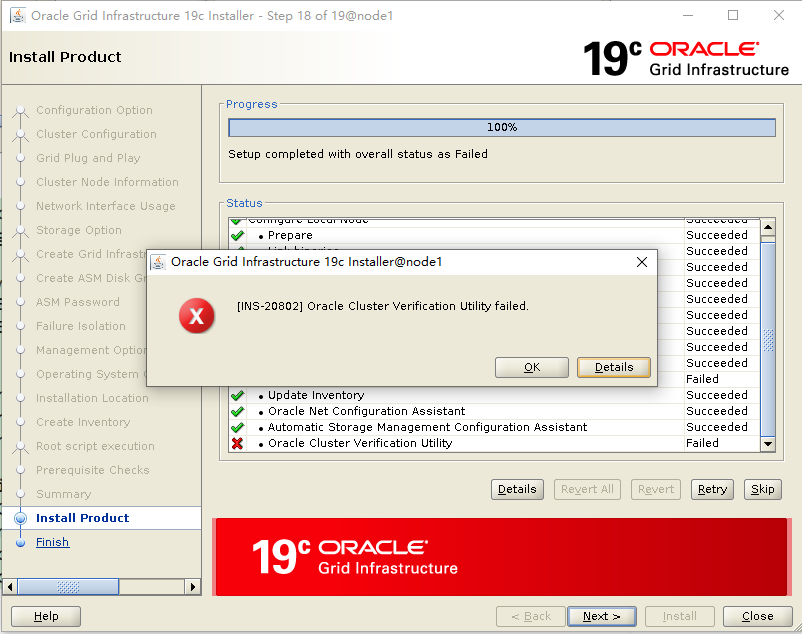802x634 pixels.
Task: Select the Create Inventory step
Action: click(x=83, y=422)
